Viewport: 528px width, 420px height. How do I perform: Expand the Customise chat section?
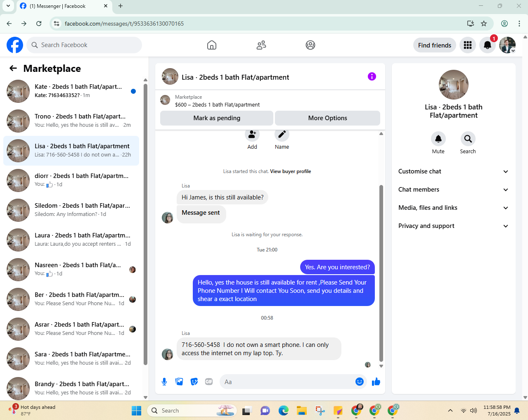[x=453, y=171]
